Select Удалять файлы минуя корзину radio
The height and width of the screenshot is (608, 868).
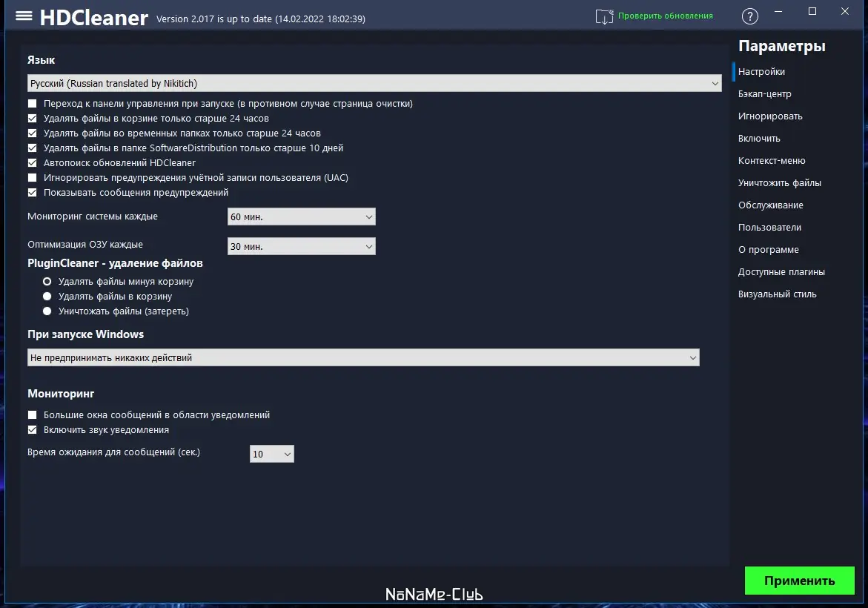[x=47, y=281]
